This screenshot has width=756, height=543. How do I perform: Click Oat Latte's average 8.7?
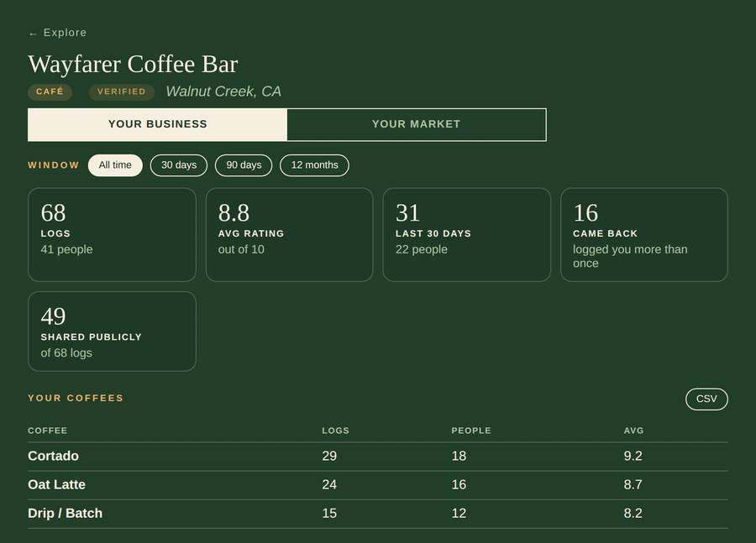pos(633,485)
